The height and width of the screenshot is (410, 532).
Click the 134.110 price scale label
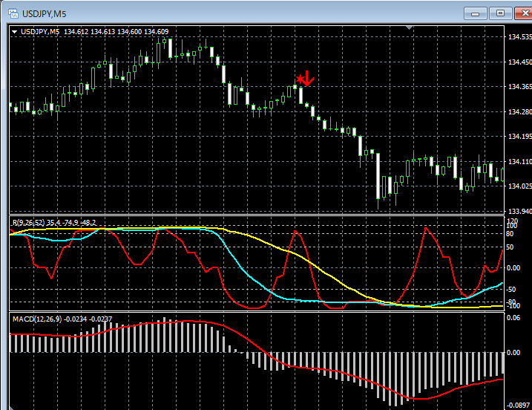pos(520,161)
